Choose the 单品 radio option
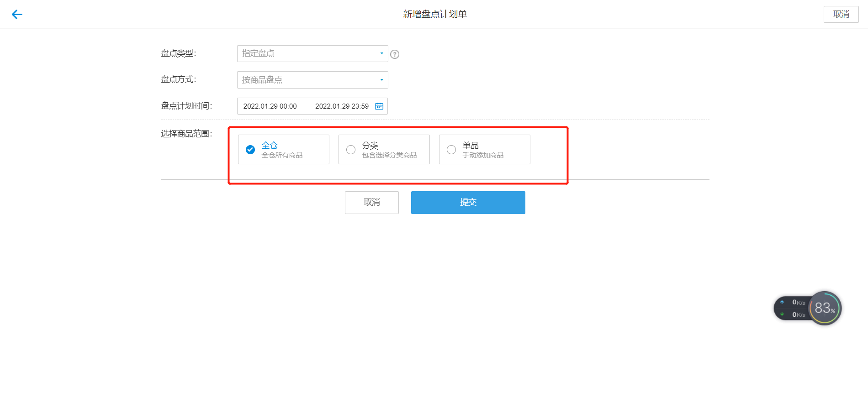This screenshot has width=868, height=413. click(451, 150)
